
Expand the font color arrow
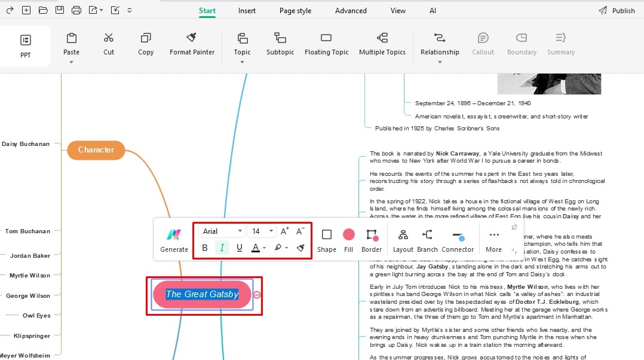265,248
